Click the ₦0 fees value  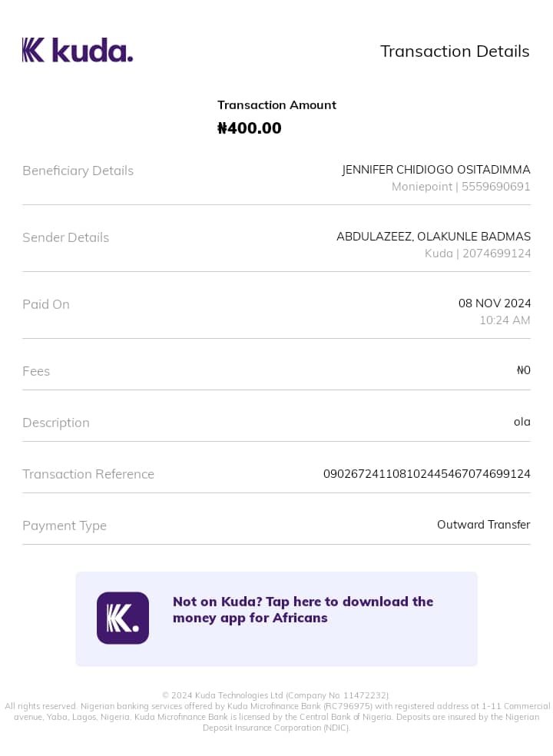coord(523,370)
